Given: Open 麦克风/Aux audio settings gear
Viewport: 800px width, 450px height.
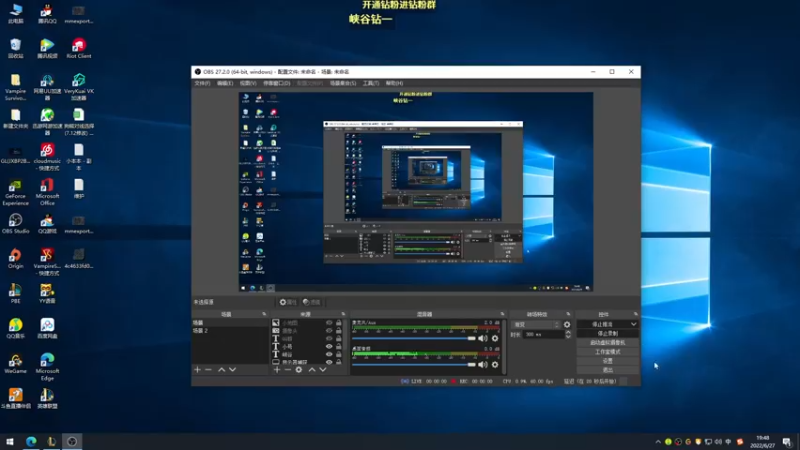Looking at the screenshot, I should point(495,338).
